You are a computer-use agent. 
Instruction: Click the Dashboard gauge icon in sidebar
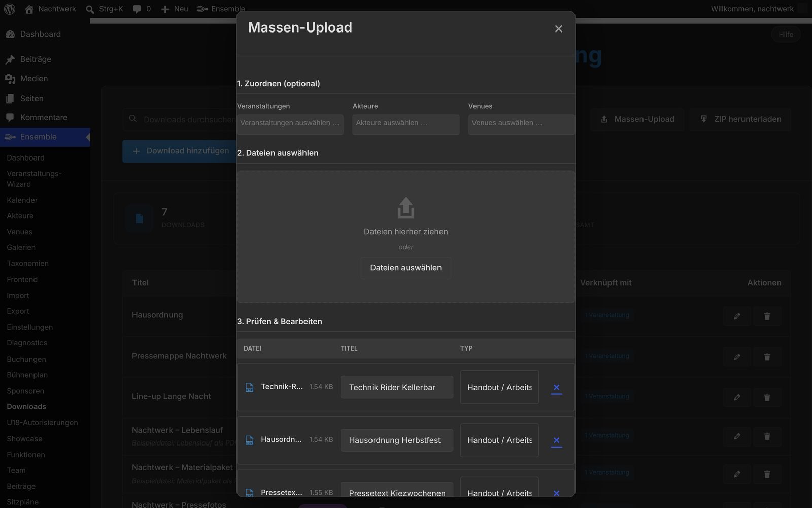coord(10,34)
